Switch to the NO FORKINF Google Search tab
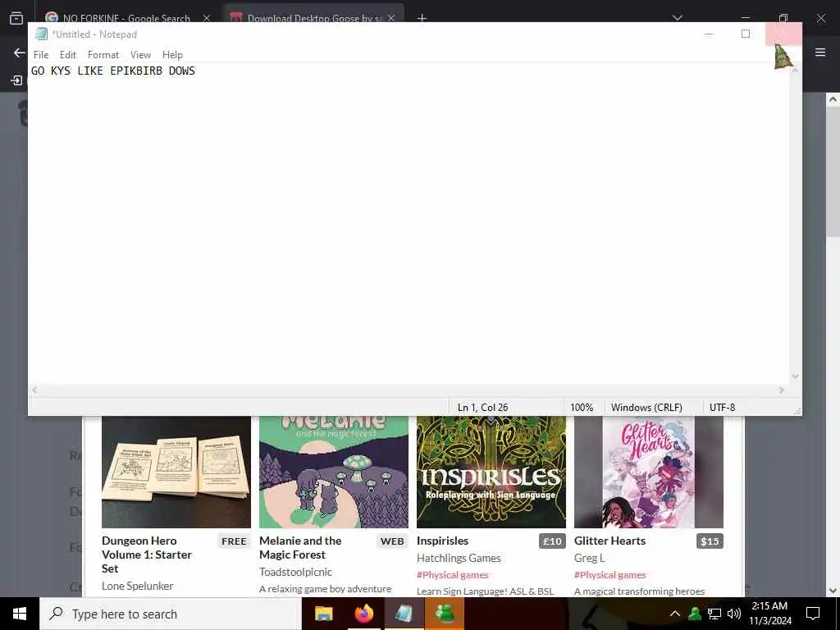Viewport: 840px width, 630px height. point(126,18)
